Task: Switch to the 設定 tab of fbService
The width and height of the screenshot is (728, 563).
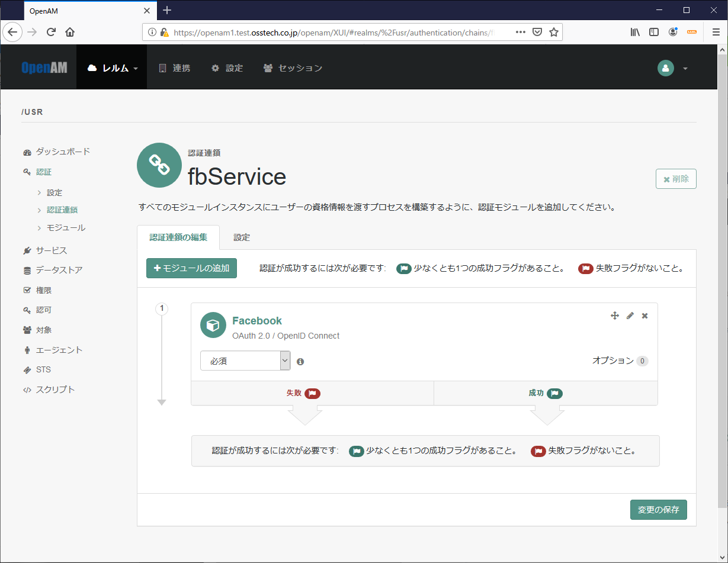Action: 241,237
